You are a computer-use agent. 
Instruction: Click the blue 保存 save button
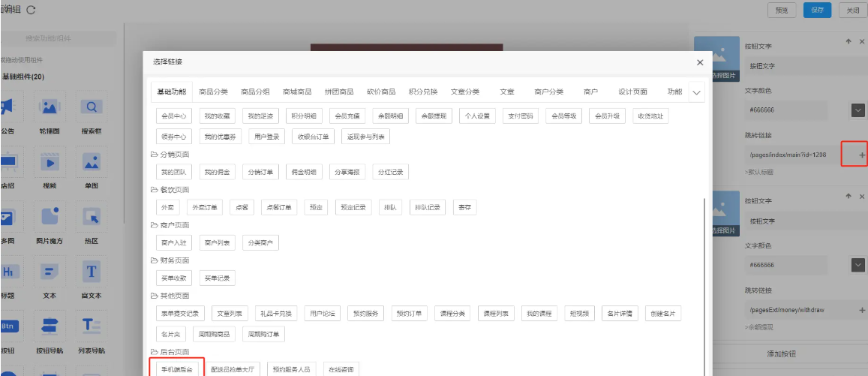(817, 10)
